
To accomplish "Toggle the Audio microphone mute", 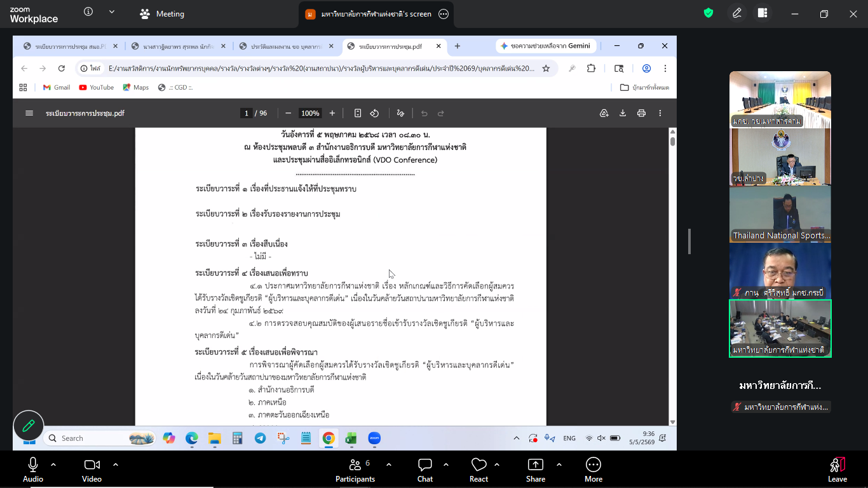I will [x=33, y=470].
